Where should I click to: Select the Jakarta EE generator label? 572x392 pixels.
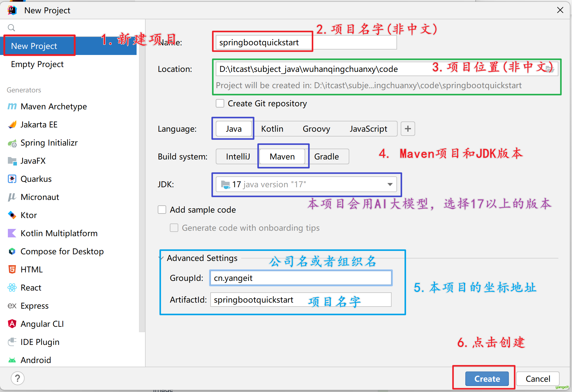(x=39, y=125)
